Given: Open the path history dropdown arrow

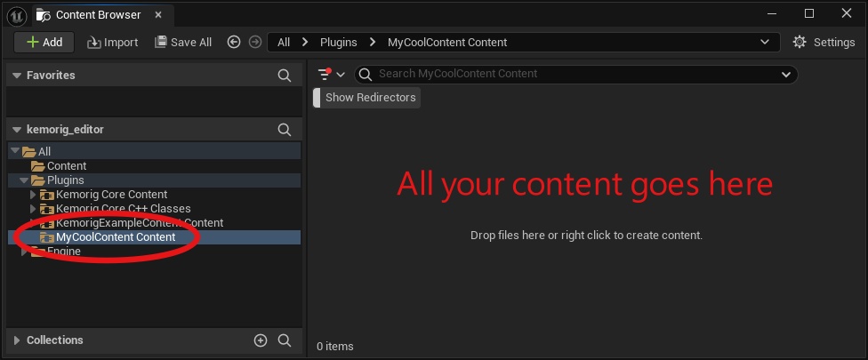Looking at the screenshot, I should pos(765,42).
